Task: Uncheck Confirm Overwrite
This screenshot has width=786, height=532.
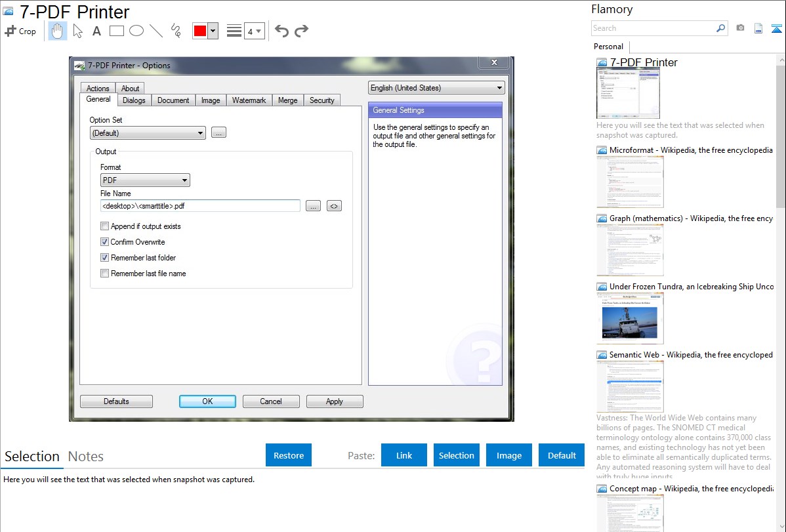Action: click(104, 241)
